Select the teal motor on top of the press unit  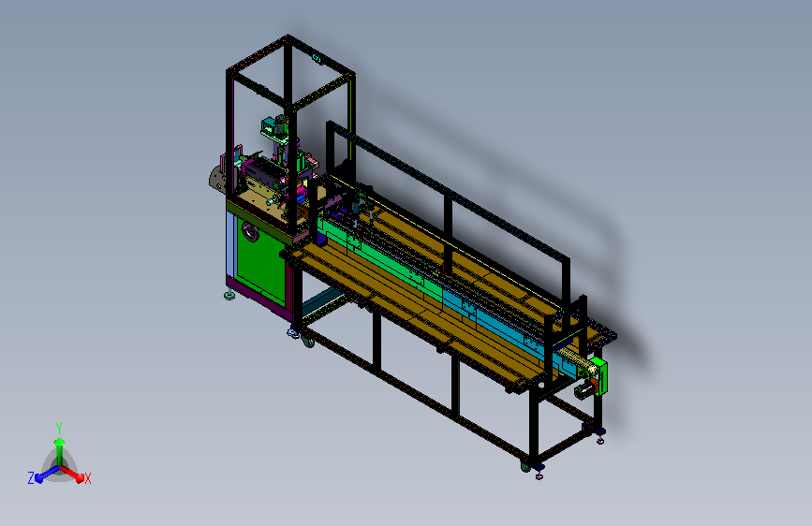point(268,124)
